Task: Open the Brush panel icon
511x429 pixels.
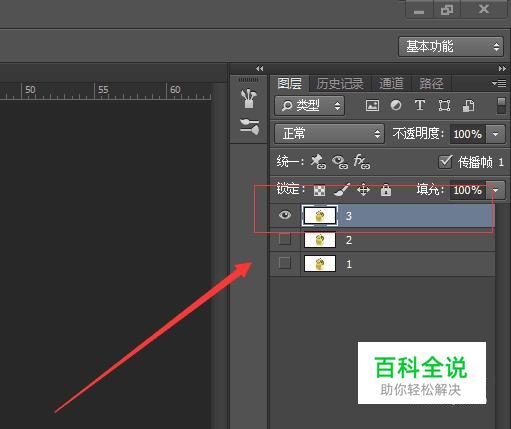Action: pos(249,98)
